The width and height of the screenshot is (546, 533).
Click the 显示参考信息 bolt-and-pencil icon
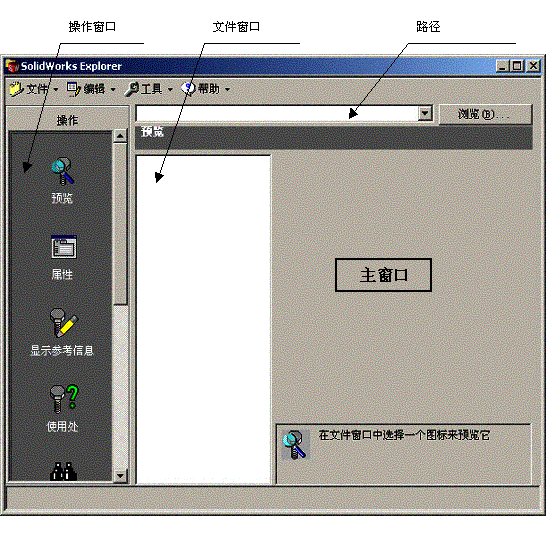click(64, 323)
